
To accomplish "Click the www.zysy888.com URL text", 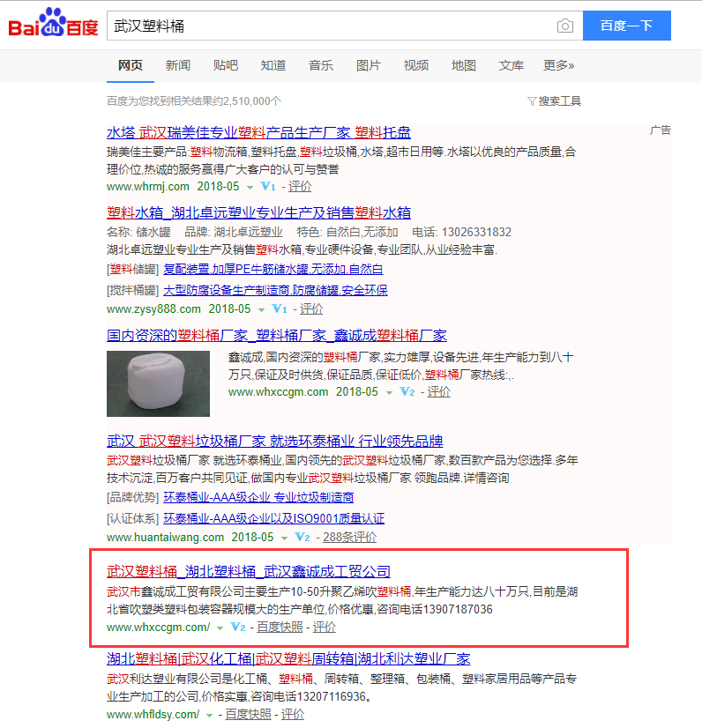I will [x=153, y=308].
